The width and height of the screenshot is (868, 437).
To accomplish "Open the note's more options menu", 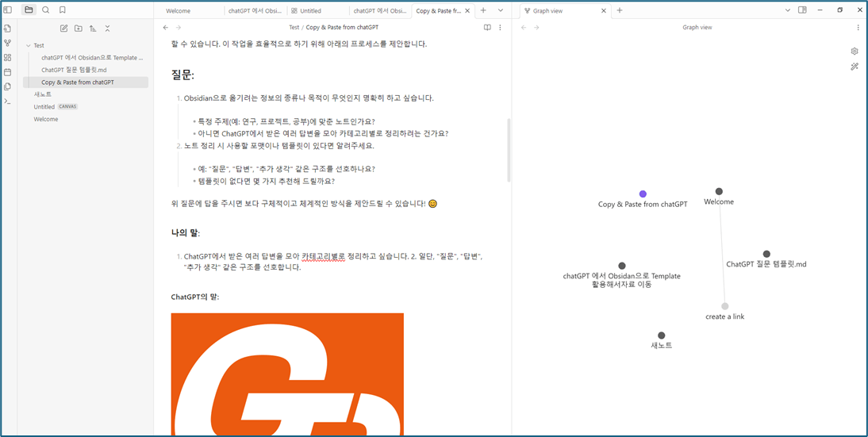I will point(501,27).
